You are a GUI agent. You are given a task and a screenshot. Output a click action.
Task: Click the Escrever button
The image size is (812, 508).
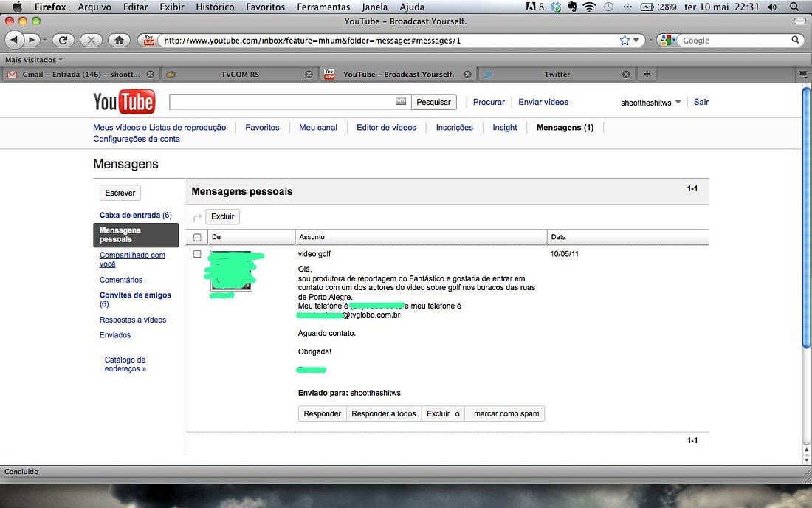[120, 193]
